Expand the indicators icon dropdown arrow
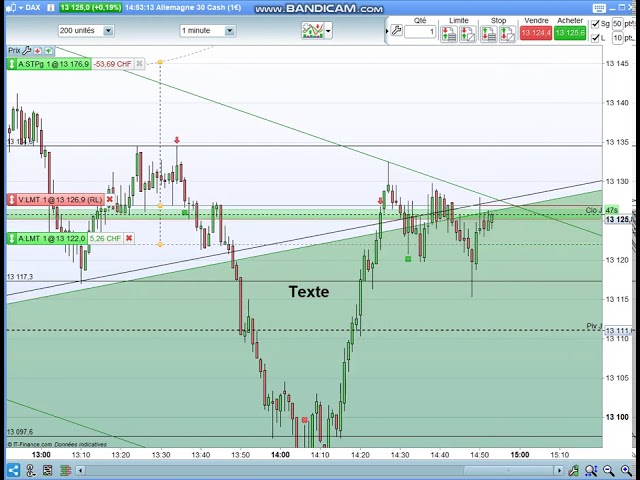 point(328,31)
